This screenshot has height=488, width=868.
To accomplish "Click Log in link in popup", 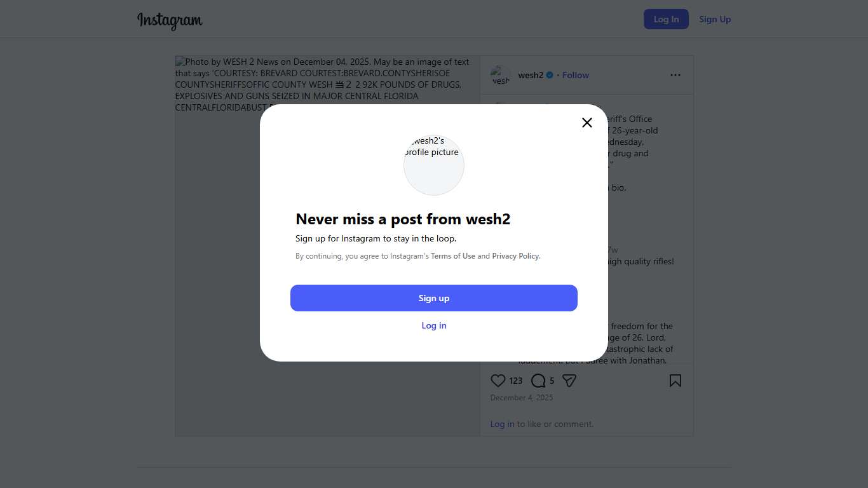I will click(x=434, y=325).
